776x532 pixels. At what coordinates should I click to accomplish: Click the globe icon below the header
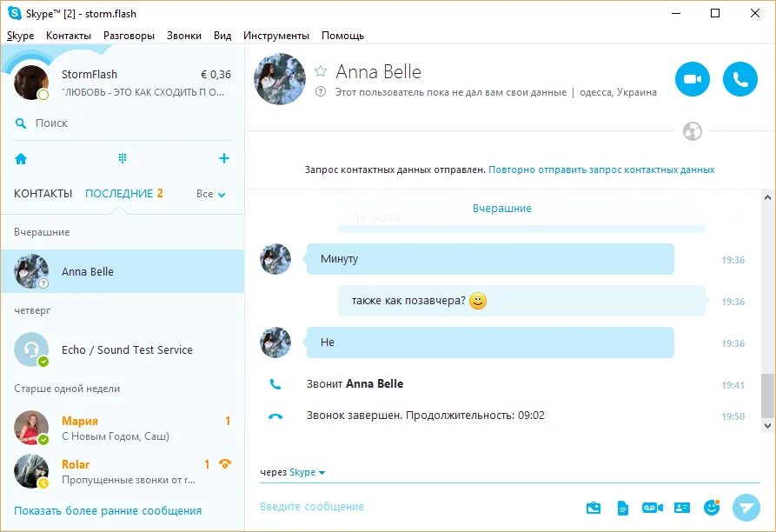tap(693, 131)
